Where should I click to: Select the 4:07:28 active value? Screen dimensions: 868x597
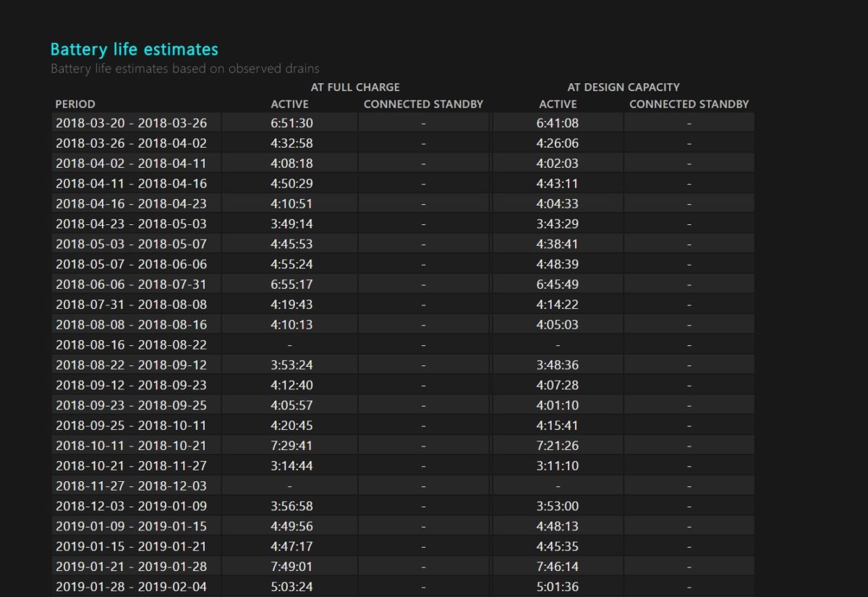(x=558, y=386)
